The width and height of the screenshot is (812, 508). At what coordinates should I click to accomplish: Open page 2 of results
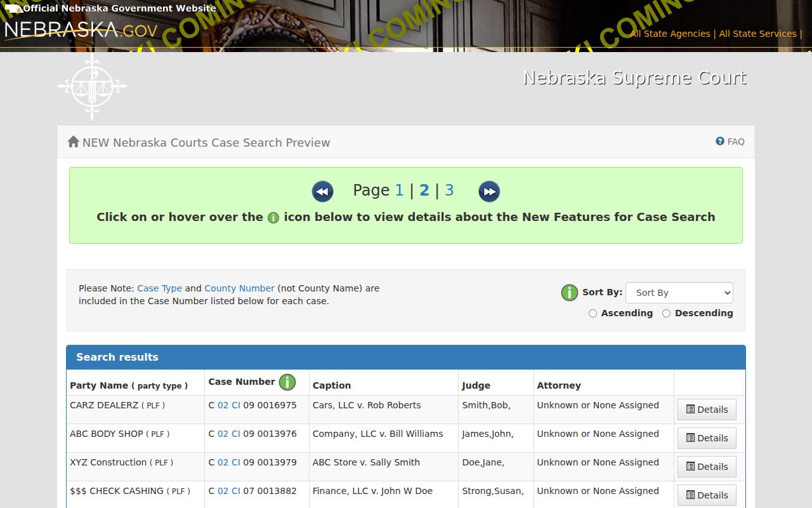click(x=424, y=190)
